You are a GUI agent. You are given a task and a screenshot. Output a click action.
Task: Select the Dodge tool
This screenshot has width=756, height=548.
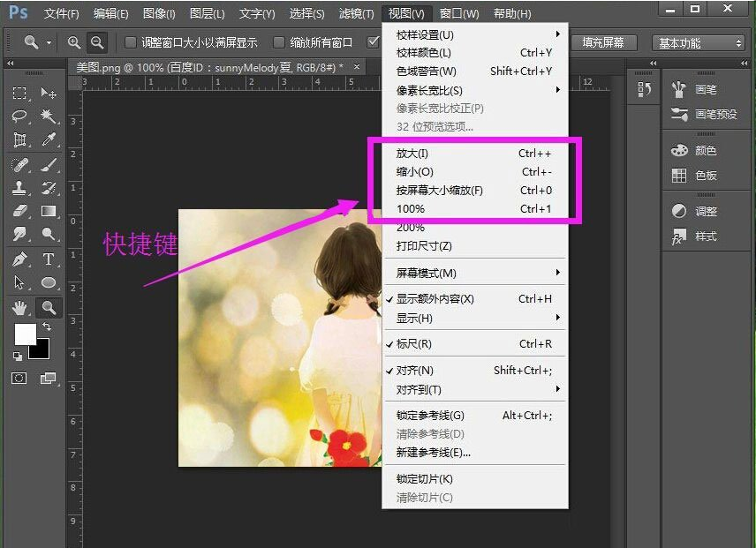(49, 234)
